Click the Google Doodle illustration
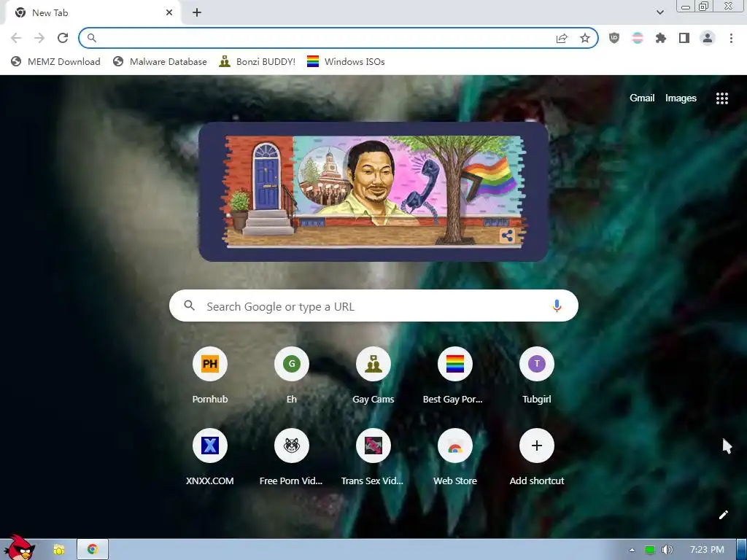The width and height of the screenshot is (747, 560). coord(373,192)
